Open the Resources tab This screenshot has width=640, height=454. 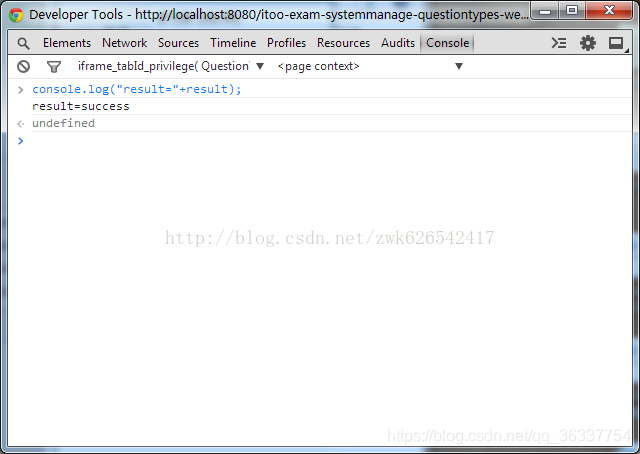pos(343,43)
